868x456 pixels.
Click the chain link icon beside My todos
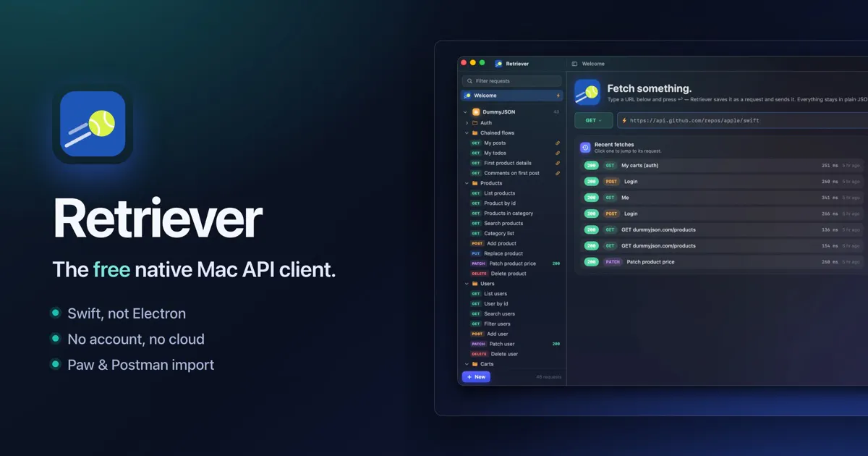tap(558, 153)
